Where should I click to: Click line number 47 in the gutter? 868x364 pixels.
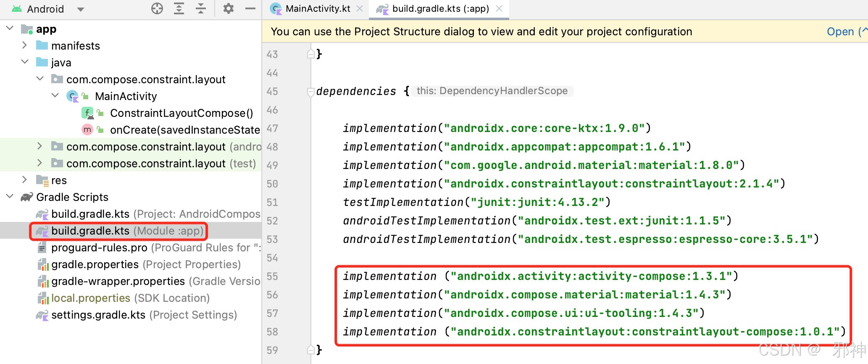[272, 128]
